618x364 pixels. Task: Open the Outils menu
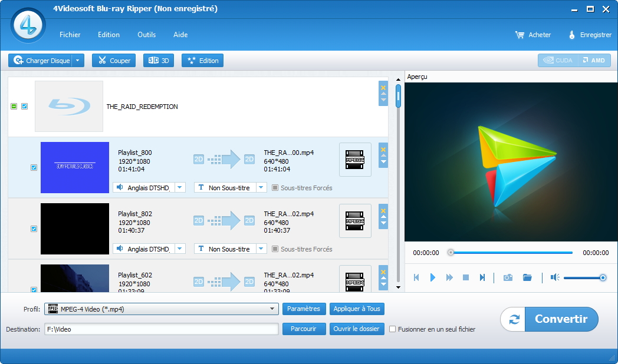tap(146, 35)
